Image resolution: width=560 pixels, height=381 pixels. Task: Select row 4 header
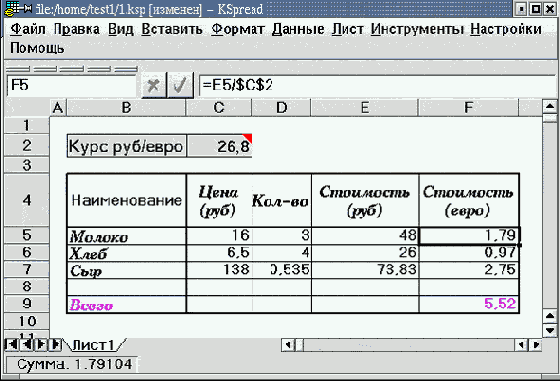click(x=27, y=200)
